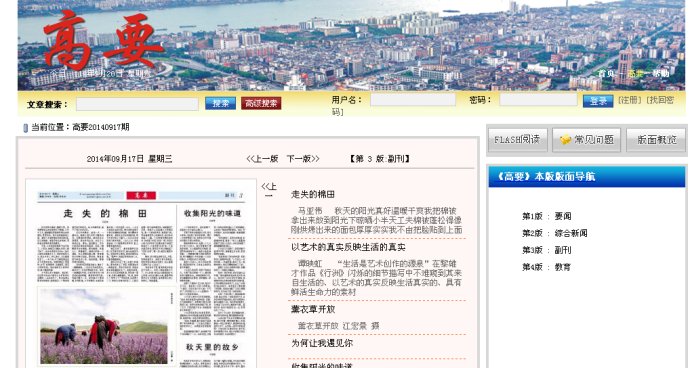Click summary text starting 马里伟
Image resolution: width=690 pixels, height=368 pixels.
pos(377,221)
